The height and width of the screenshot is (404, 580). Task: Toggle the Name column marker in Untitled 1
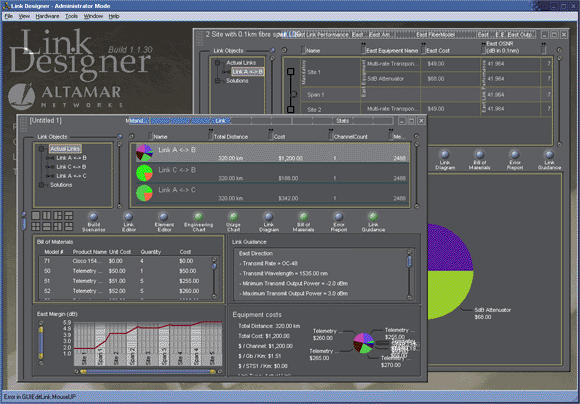pos(151,136)
